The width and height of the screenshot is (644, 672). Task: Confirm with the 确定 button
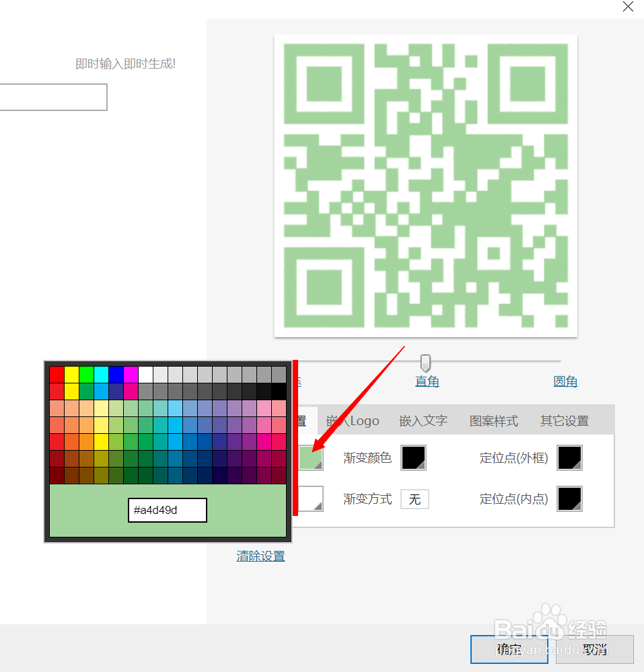(509, 649)
